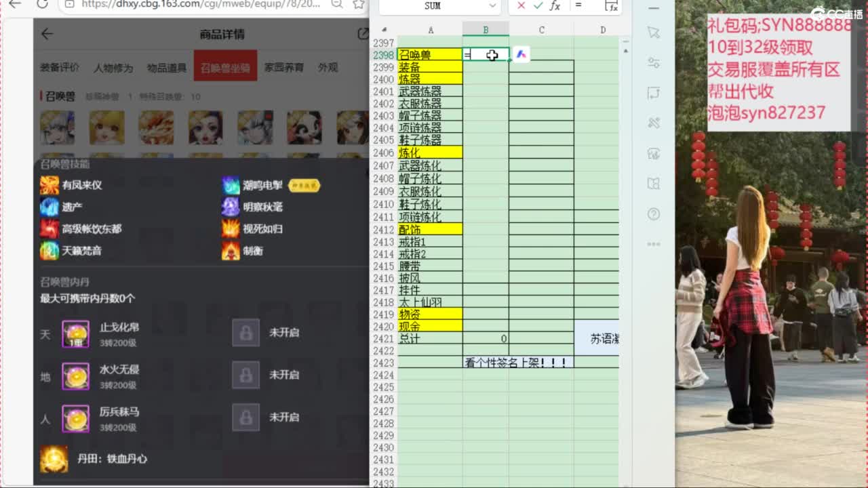Click the 明察秋毫 skill icon
This screenshot has height=488, width=868.
coord(231,207)
